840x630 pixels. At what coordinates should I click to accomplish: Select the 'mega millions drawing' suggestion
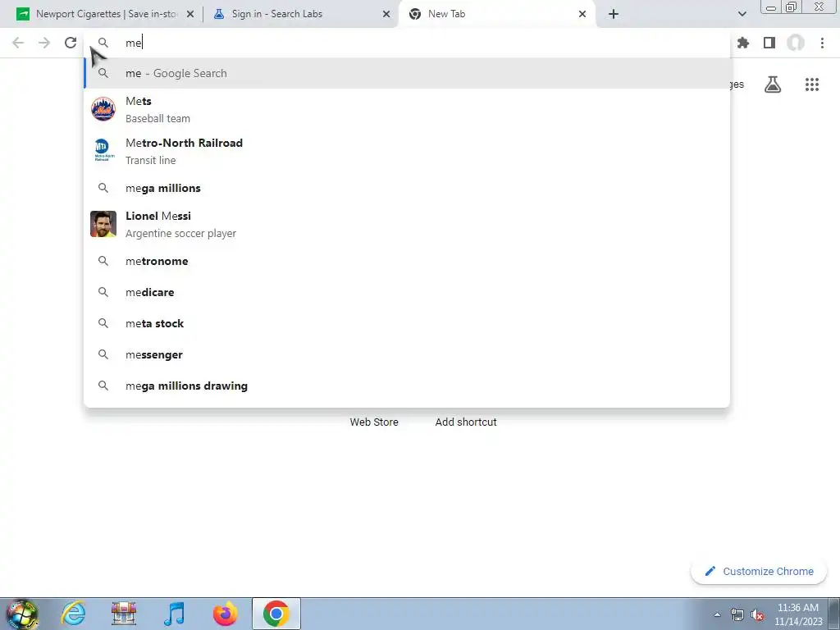coord(407,386)
